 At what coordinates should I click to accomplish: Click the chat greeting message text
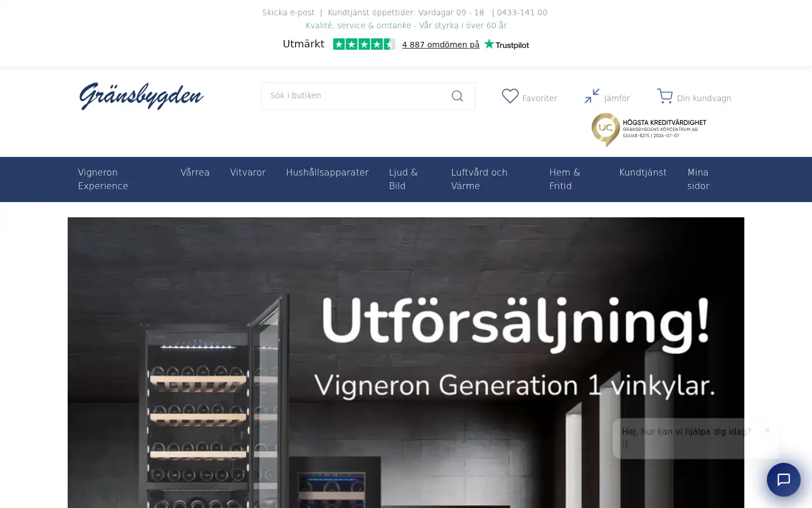(x=686, y=437)
